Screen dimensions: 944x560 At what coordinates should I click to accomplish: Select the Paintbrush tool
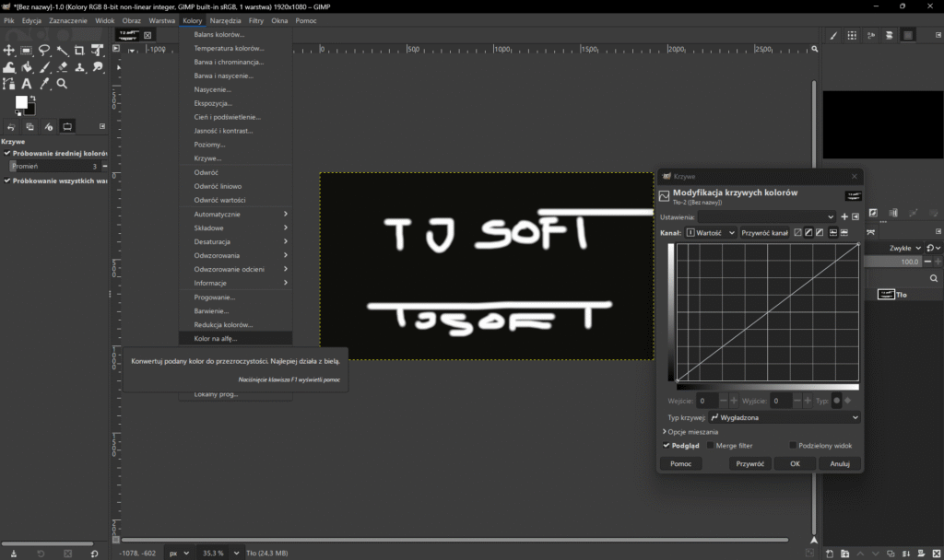44,67
